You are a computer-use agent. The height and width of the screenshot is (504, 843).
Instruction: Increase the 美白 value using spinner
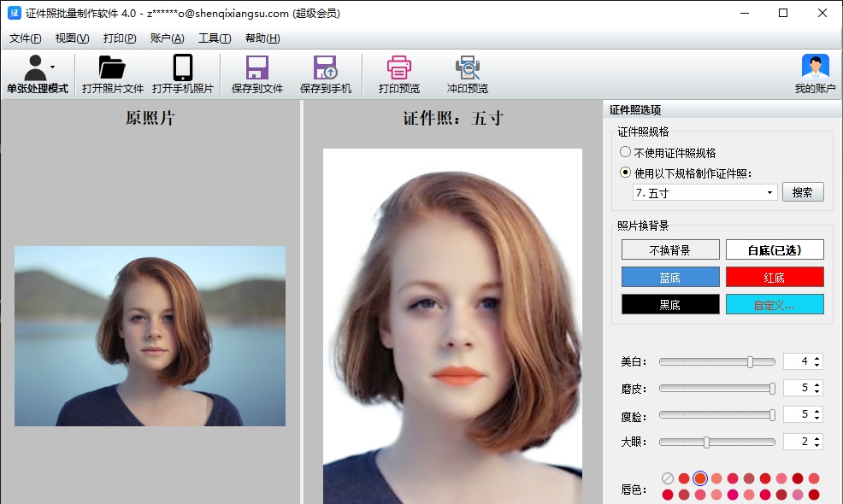817,358
